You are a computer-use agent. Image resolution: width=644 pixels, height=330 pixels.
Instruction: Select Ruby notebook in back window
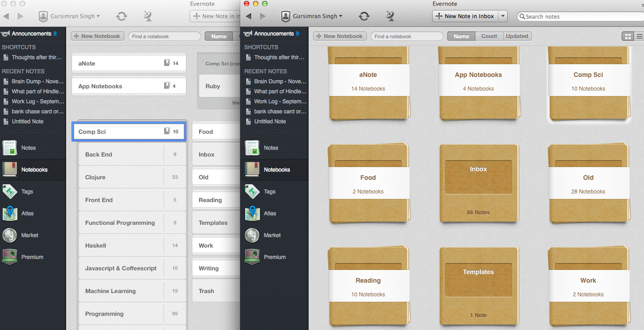pyautogui.click(x=220, y=86)
